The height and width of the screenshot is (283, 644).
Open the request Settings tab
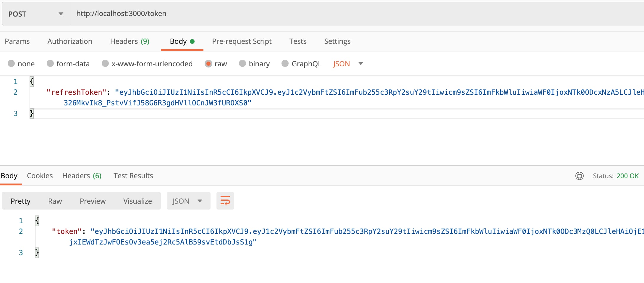coord(337,41)
